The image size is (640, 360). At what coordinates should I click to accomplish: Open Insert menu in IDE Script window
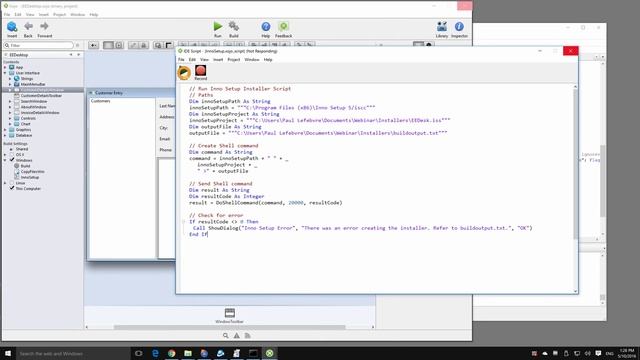click(218, 60)
